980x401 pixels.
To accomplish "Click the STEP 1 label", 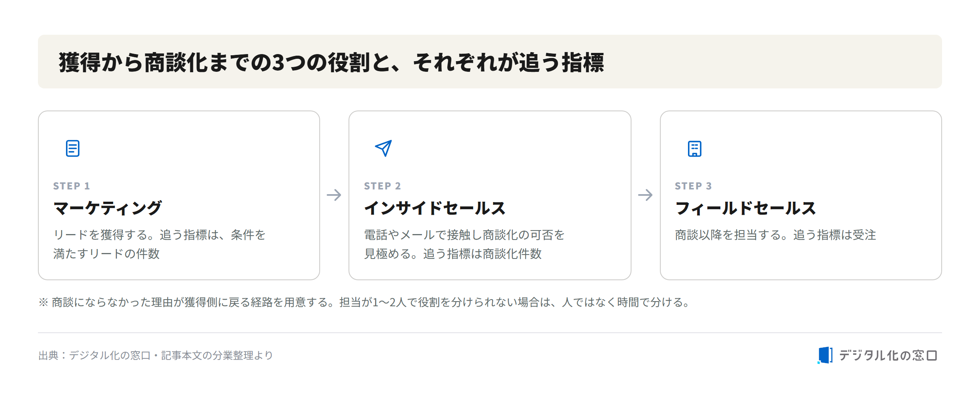I will (72, 186).
